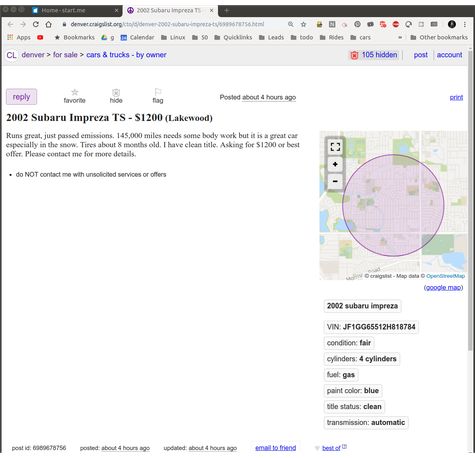Expand the Linux bookmarks folder
Image resolution: width=475 pixels, height=458 pixels.
[x=173, y=37]
